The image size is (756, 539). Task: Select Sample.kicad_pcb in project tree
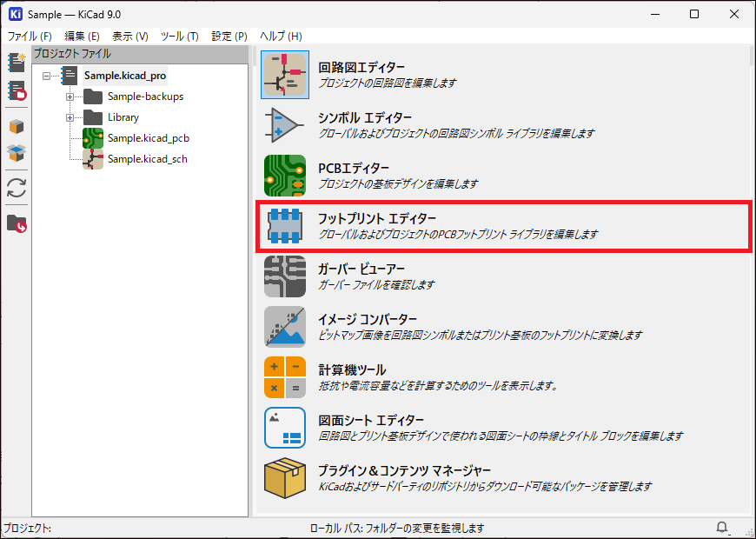click(x=148, y=138)
